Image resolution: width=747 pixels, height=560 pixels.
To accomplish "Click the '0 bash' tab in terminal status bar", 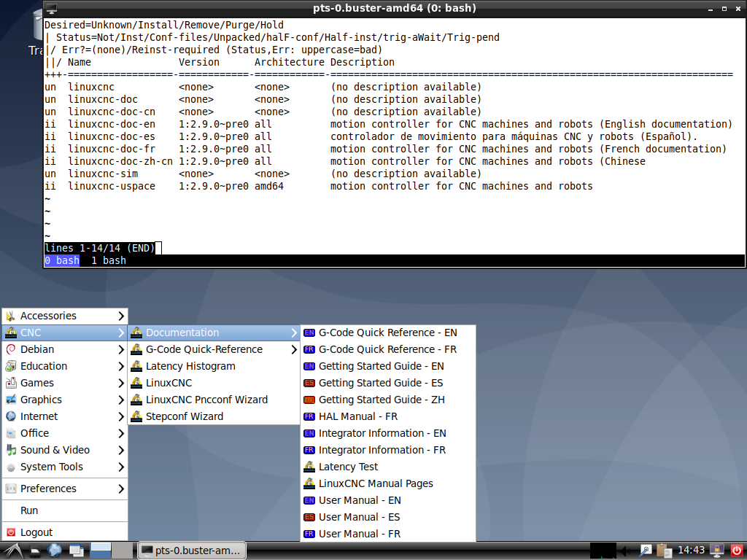I will pyautogui.click(x=62, y=260).
